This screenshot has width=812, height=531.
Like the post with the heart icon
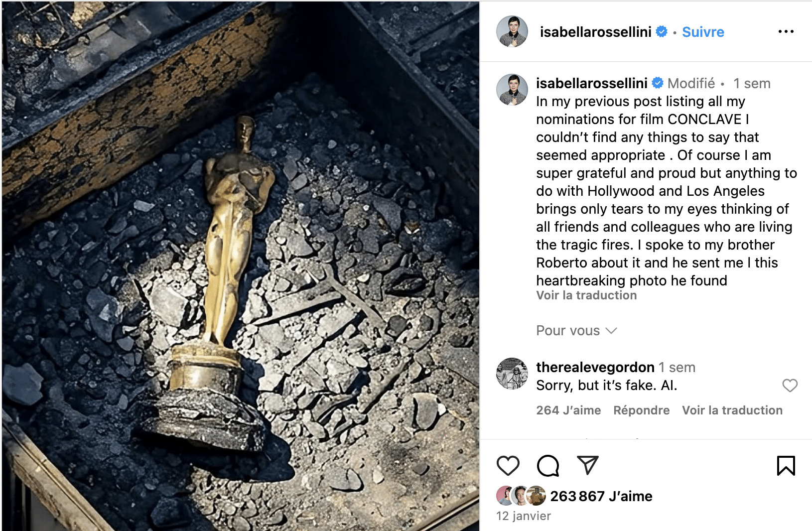(x=508, y=466)
